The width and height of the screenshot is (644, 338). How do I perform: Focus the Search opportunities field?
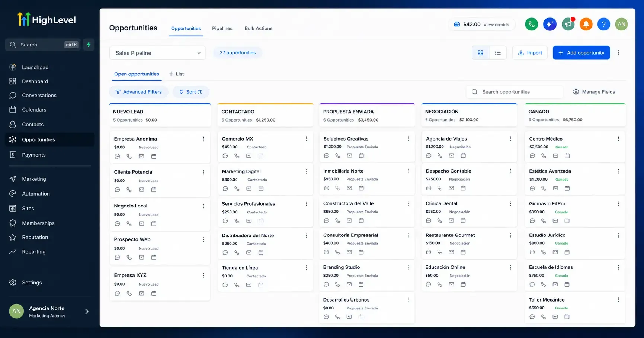pos(515,92)
